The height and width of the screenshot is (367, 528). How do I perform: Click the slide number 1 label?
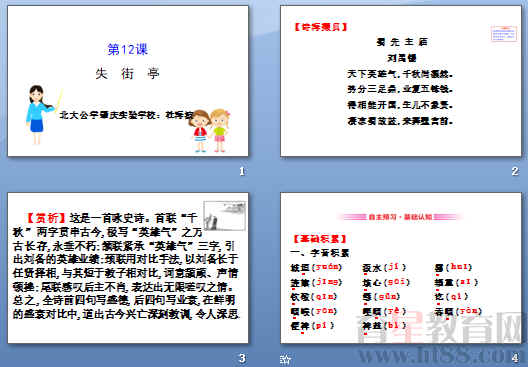242,171
